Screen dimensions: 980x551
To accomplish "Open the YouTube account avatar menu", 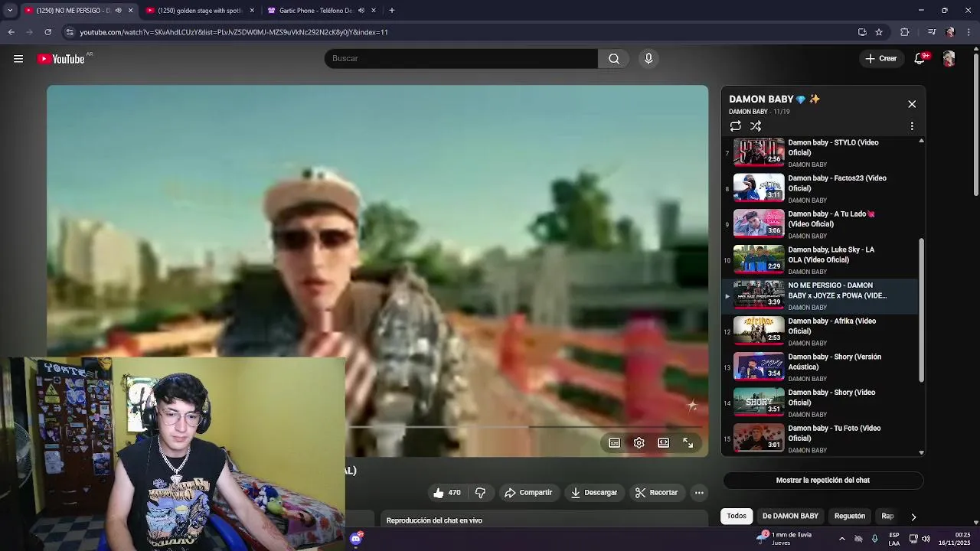I will [x=949, y=59].
